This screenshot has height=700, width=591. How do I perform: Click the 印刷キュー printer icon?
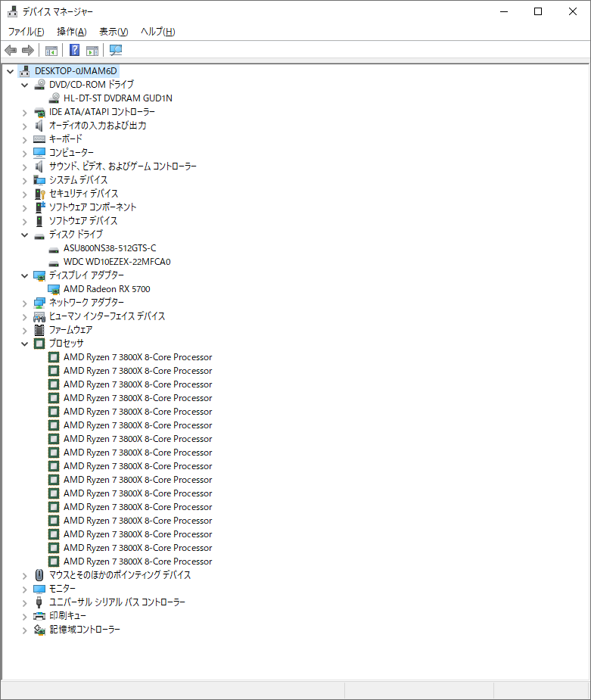[39, 616]
